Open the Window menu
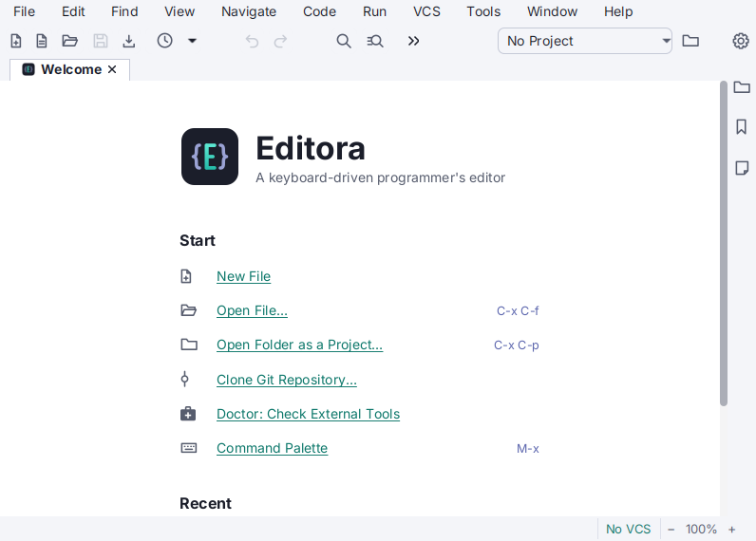756x541 pixels. pyautogui.click(x=552, y=11)
